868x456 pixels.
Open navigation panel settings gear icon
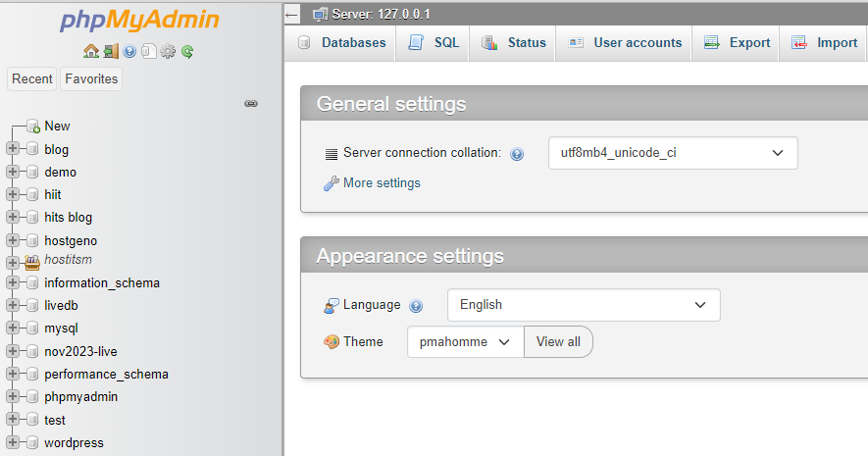click(168, 51)
